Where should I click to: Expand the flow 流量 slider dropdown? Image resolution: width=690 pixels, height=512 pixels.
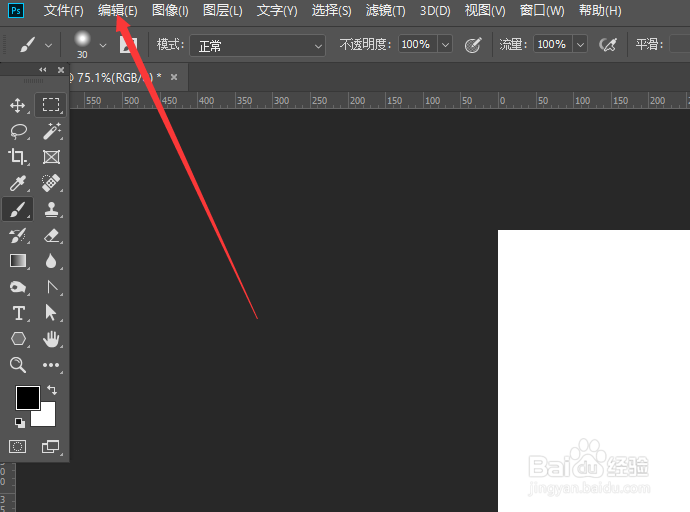click(x=580, y=44)
